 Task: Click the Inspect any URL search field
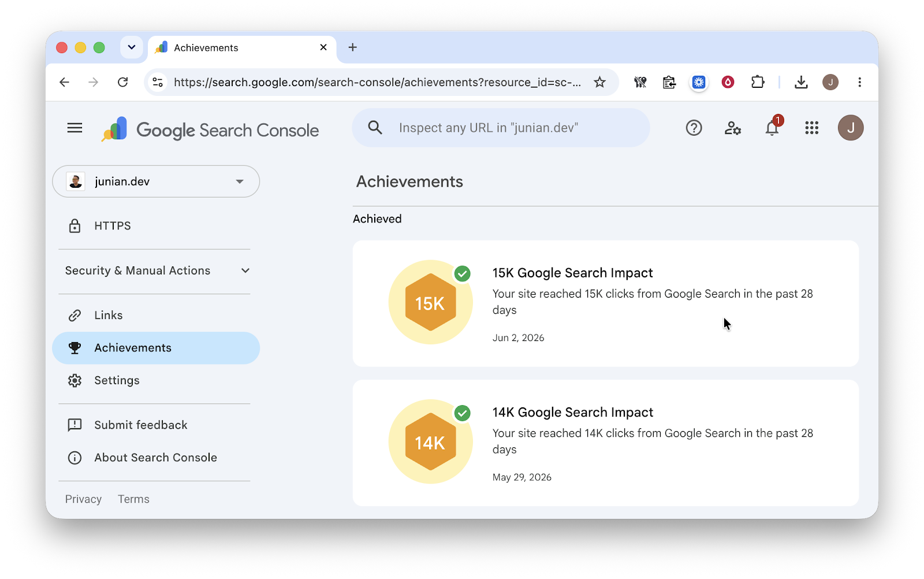pos(501,128)
